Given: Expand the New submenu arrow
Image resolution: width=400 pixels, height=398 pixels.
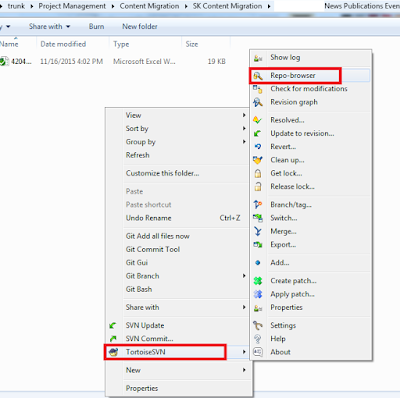Looking at the screenshot, I should click(x=244, y=370).
